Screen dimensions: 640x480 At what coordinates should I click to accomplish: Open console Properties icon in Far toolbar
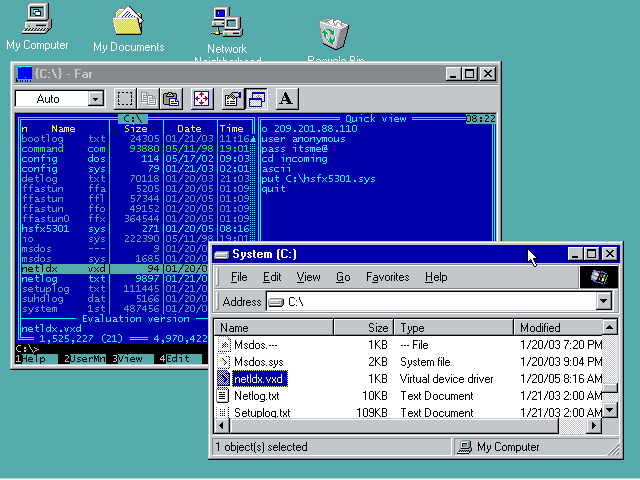tap(233, 99)
